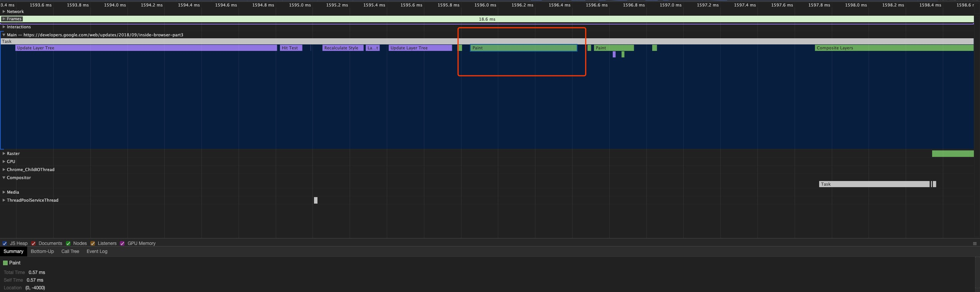Select the Hit Test event block

pos(291,48)
